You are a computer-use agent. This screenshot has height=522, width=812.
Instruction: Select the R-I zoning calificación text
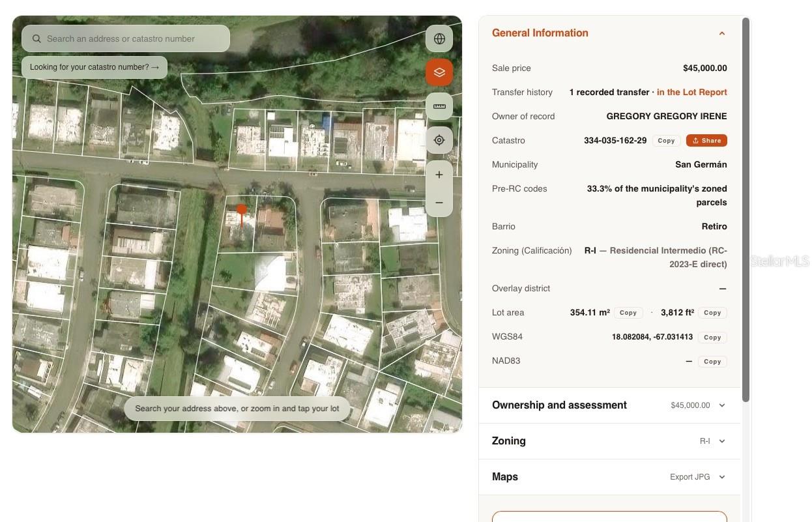[x=656, y=257]
